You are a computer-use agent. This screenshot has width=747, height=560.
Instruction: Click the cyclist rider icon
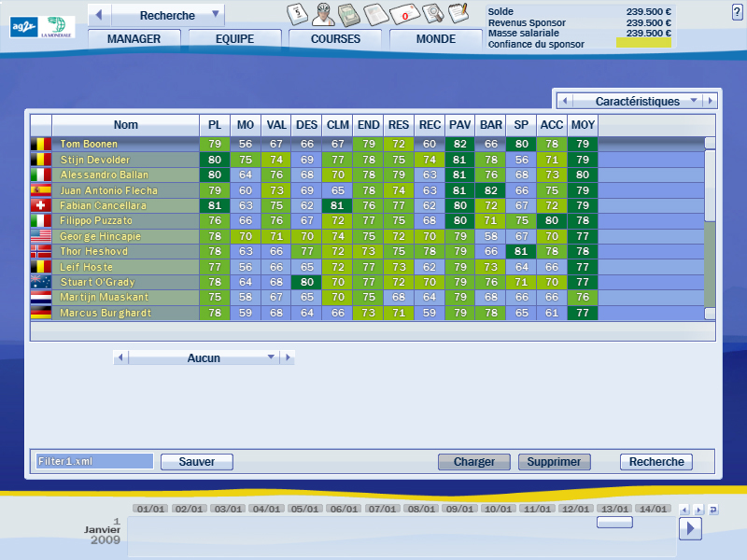(322, 14)
